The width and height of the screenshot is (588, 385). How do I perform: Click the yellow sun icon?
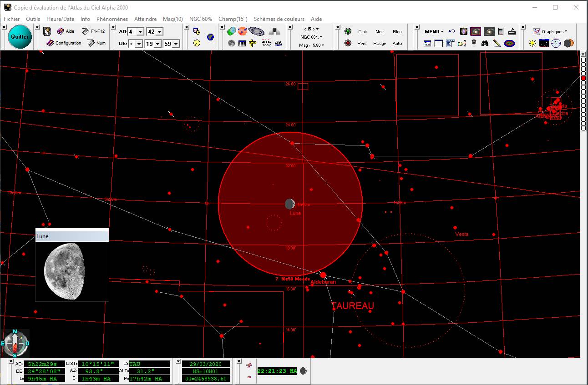pos(532,43)
